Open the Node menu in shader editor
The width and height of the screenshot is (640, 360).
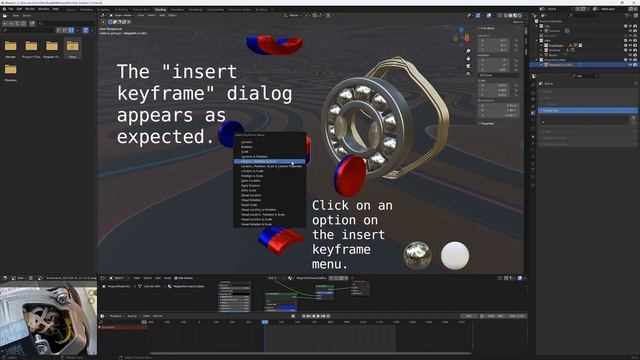167,278
